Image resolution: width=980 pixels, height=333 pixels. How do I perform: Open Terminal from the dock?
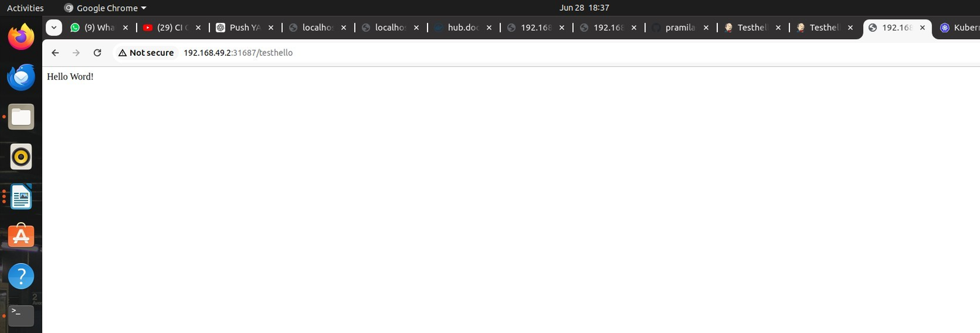21,316
